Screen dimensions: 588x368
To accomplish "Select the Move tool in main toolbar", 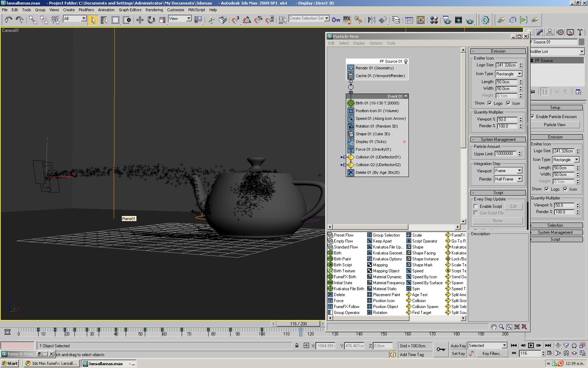I will (140, 20).
